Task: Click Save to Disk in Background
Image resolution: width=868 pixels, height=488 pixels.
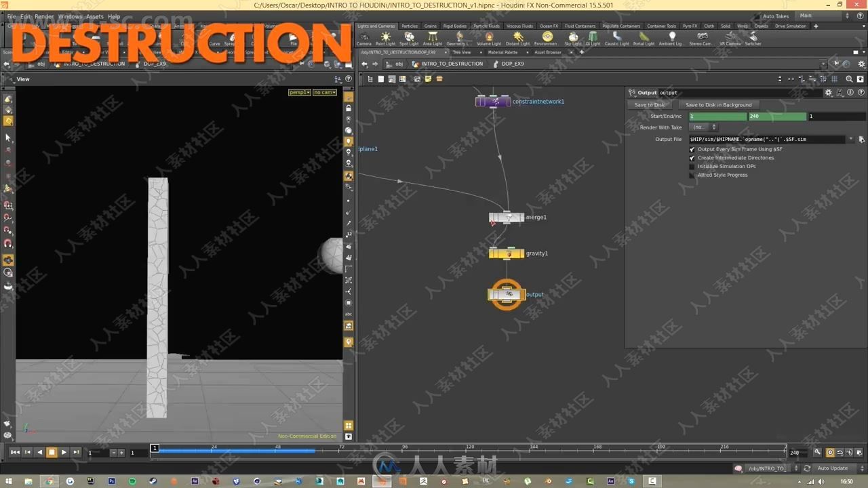Action: pos(719,105)
